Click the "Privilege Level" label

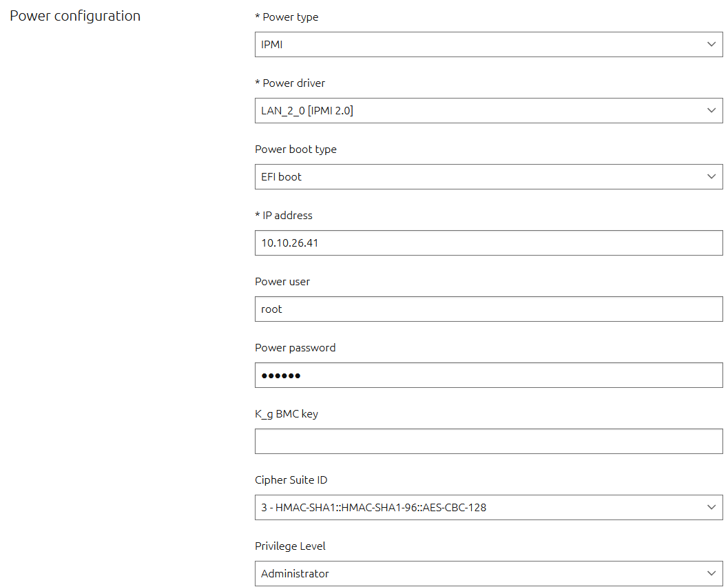290,546
